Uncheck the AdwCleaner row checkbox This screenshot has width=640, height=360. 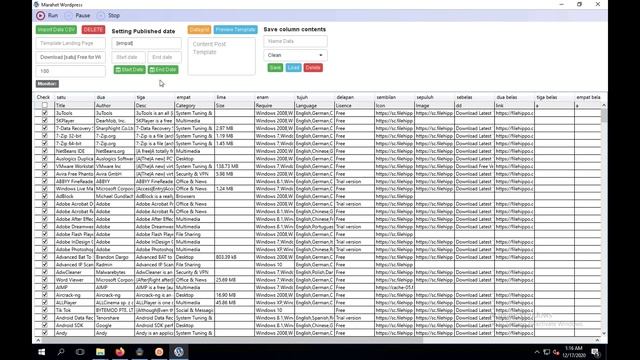coord(45,272)
